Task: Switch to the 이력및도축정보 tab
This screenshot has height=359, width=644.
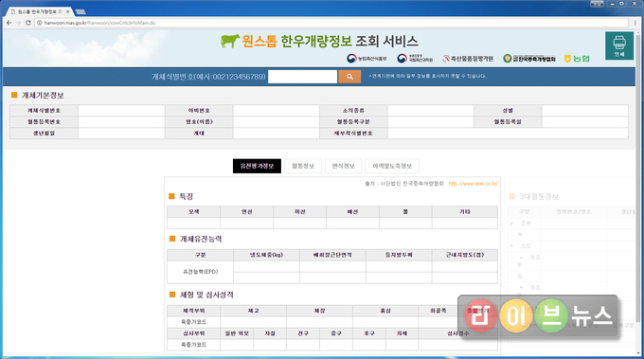Action: [x=392, y=166]
